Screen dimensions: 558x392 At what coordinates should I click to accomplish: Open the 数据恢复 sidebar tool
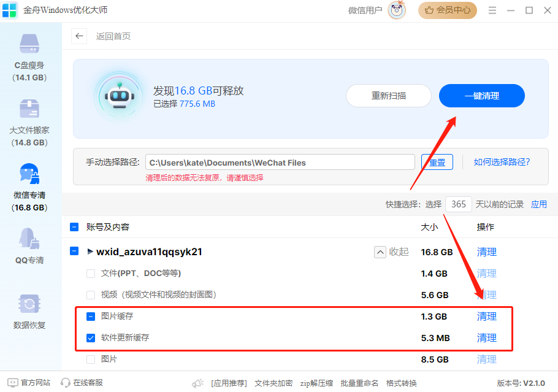click(x=30, y=311)
